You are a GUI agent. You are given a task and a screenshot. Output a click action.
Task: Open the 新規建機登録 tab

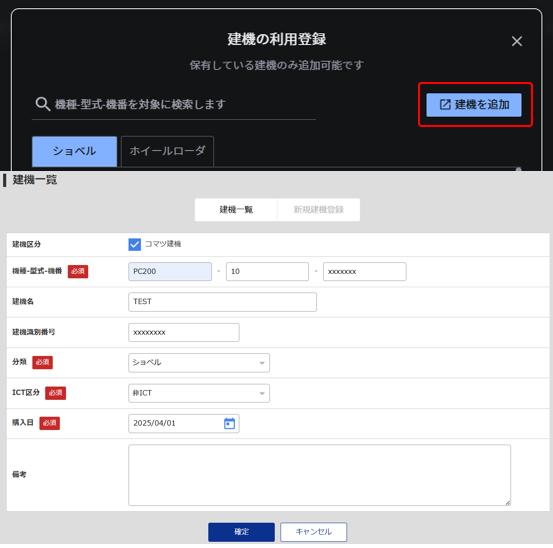(x=319, y=210)
